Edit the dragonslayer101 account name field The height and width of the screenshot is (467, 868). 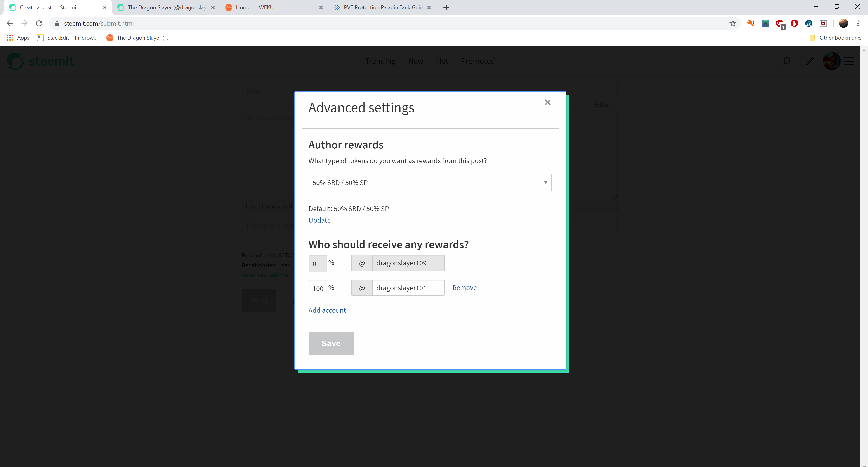(408, 288)
